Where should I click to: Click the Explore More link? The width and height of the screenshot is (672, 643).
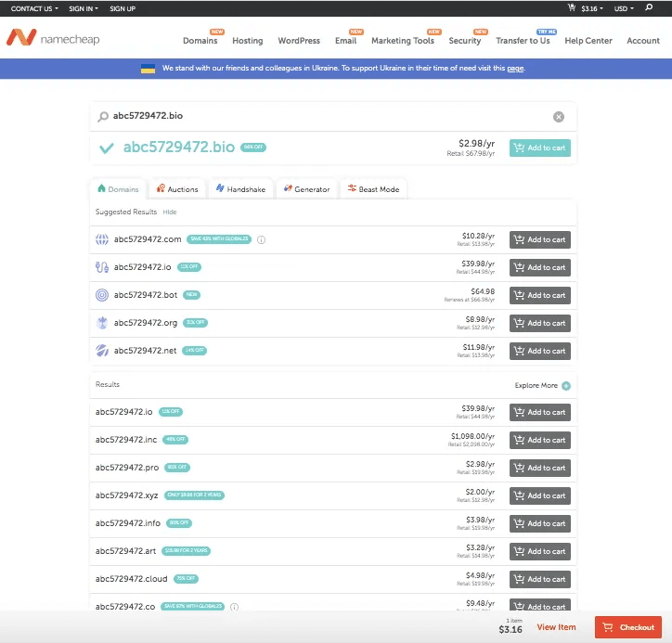coord(536,386)
